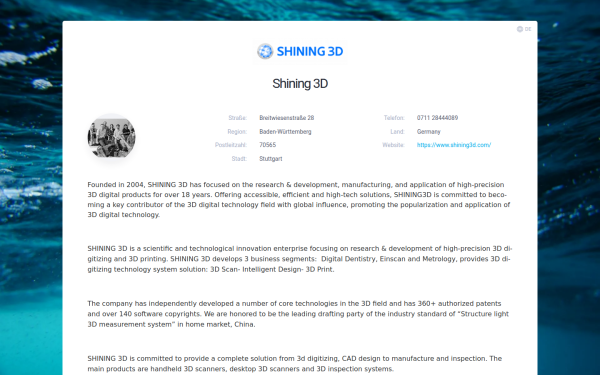
Task: Select country value Germany
Action: (x=429, y=132)
